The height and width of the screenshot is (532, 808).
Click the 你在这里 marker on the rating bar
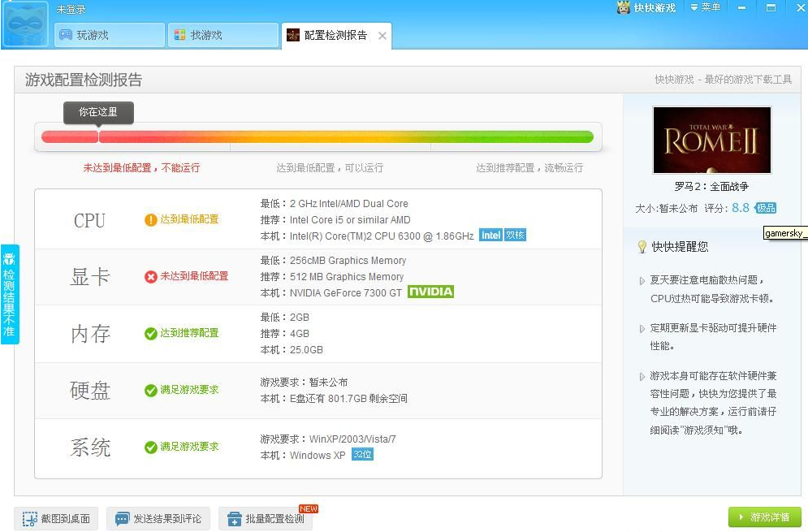tap(97, 113)
